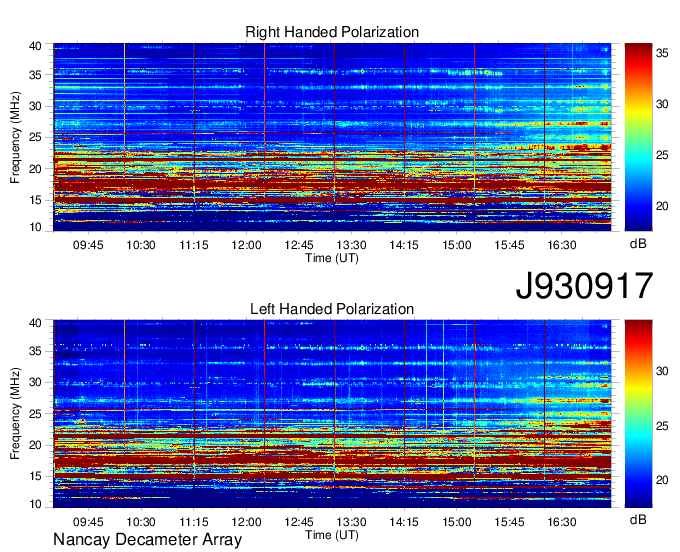Click the Right Handed Polarization title
This screenshot has width=680, height=552.
(332, 32)
